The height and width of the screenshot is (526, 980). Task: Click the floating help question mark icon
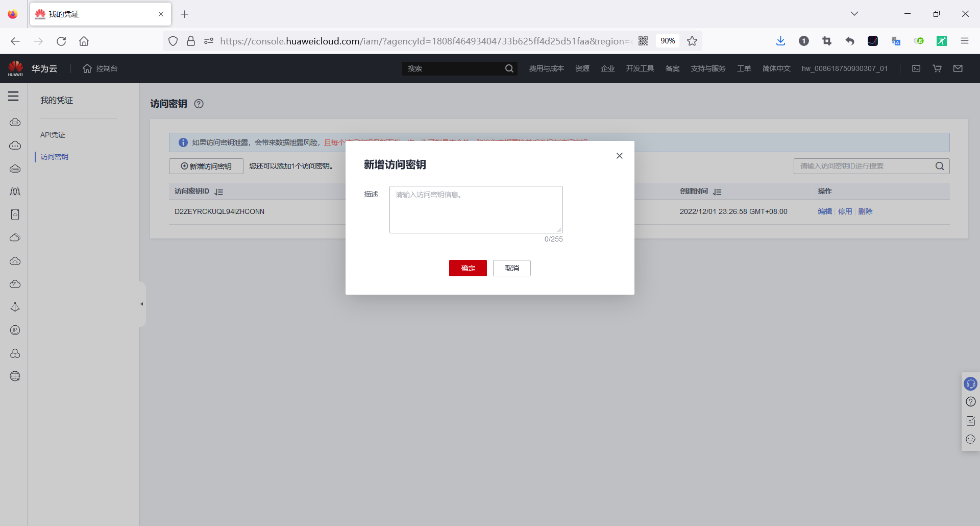pyautogui.click(x=971, y=402)
